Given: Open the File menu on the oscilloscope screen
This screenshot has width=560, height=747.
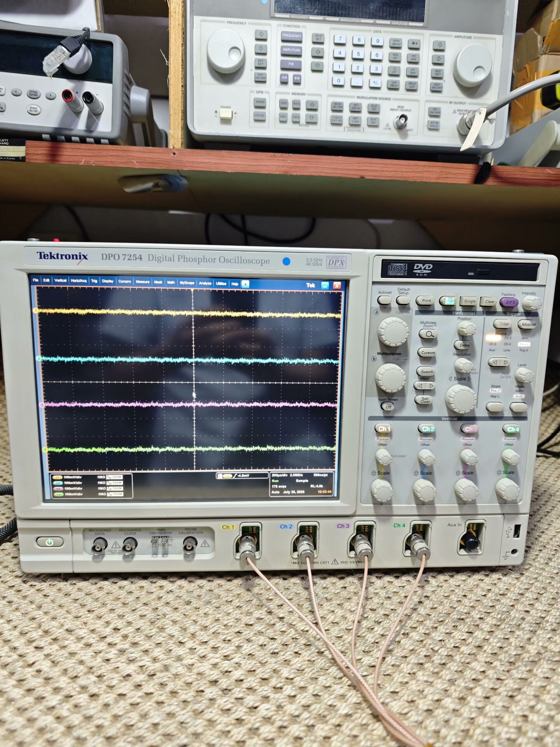Looking at the screenshot, I should tap(36, 280).
